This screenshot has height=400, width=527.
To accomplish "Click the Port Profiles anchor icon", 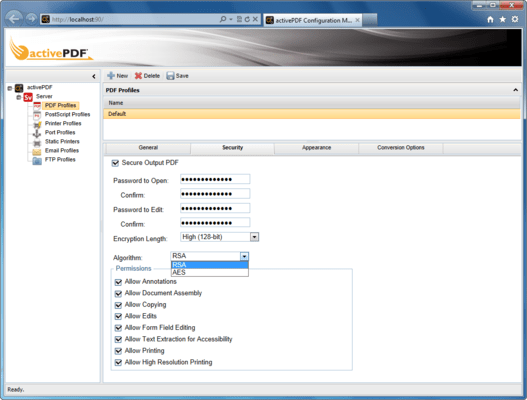I will click(x=37, y=134).
